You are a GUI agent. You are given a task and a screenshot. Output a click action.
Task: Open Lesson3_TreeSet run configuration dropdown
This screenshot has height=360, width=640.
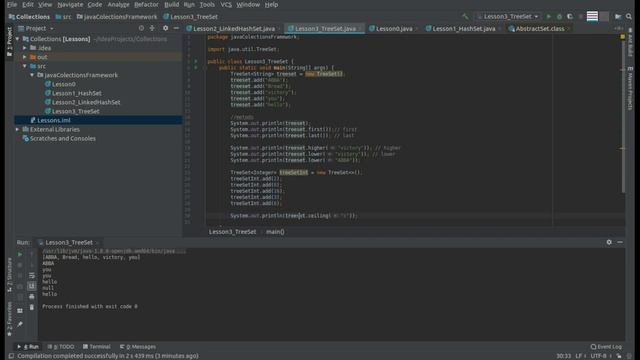508,17
